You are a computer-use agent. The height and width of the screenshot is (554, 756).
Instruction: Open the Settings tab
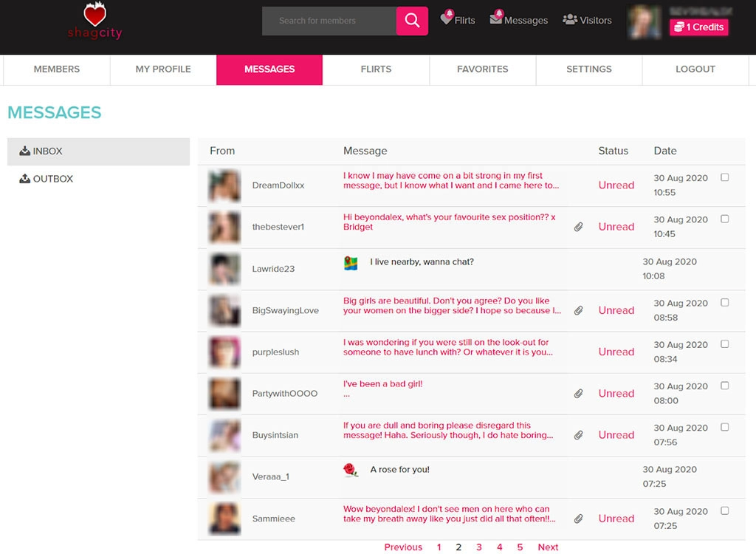[x=588, y=69]
